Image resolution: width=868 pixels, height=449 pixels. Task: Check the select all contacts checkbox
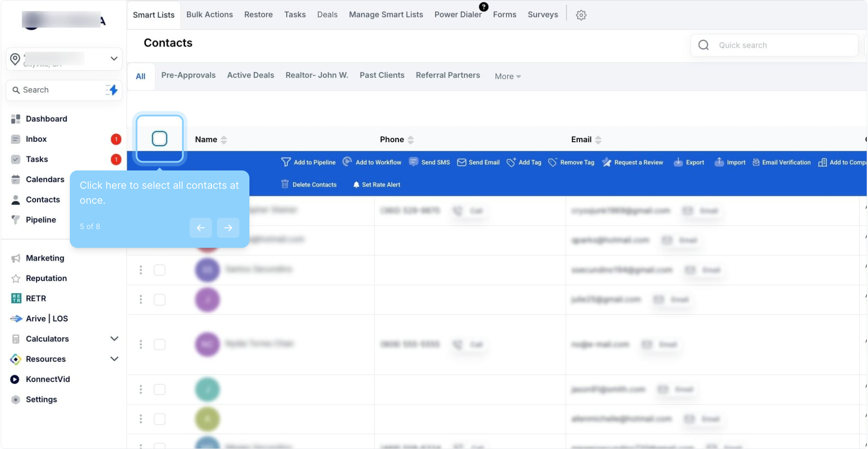click(x=160, y=138)
